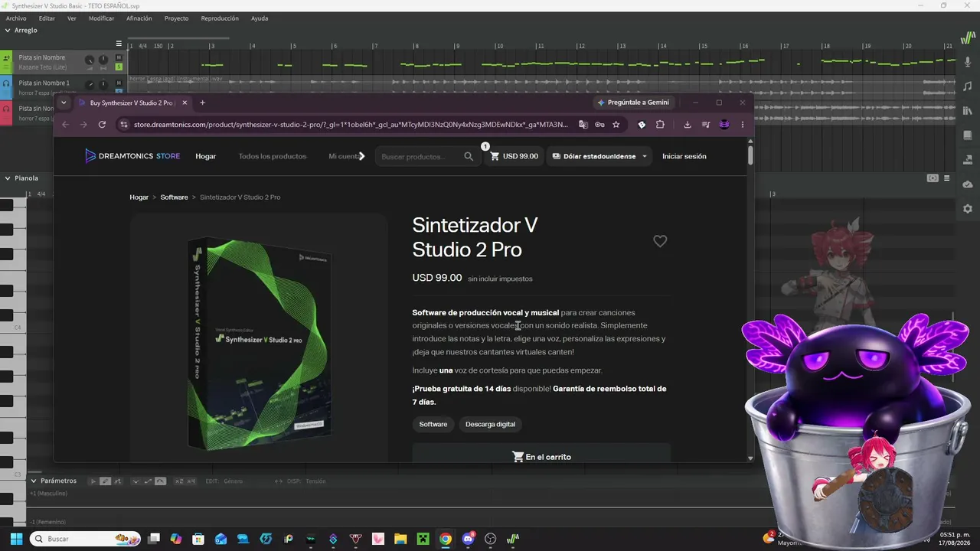
Task: Close the Buy Synthesizer V Studio 2 Pro tab
Action: (x=185, y=103)
